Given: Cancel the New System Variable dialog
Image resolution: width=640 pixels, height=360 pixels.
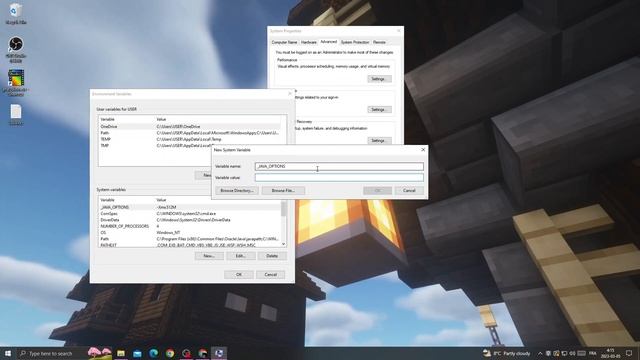Looking at the screenshot, I should click(x=409, y=191).
